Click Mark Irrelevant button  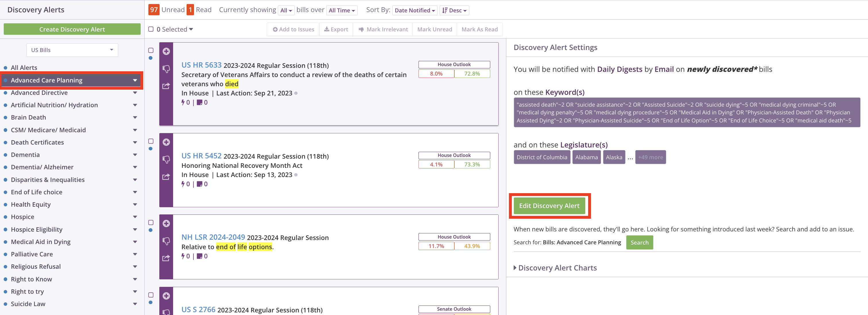point(383,29)
